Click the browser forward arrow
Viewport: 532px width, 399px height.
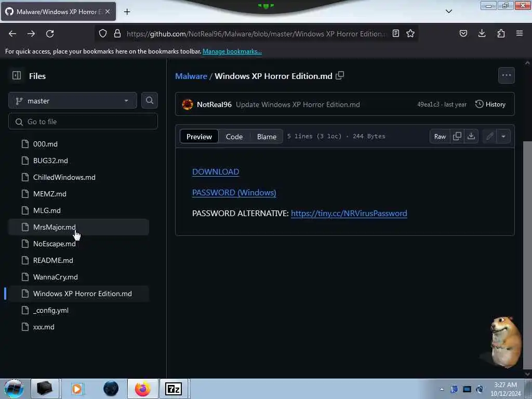tap(31, 34)
